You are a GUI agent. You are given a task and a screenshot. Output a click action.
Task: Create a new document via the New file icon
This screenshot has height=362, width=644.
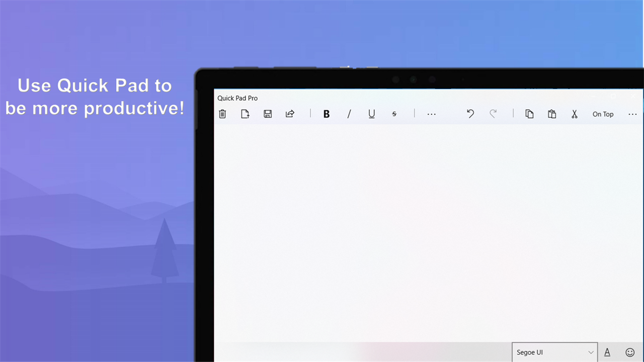(245, 114)
